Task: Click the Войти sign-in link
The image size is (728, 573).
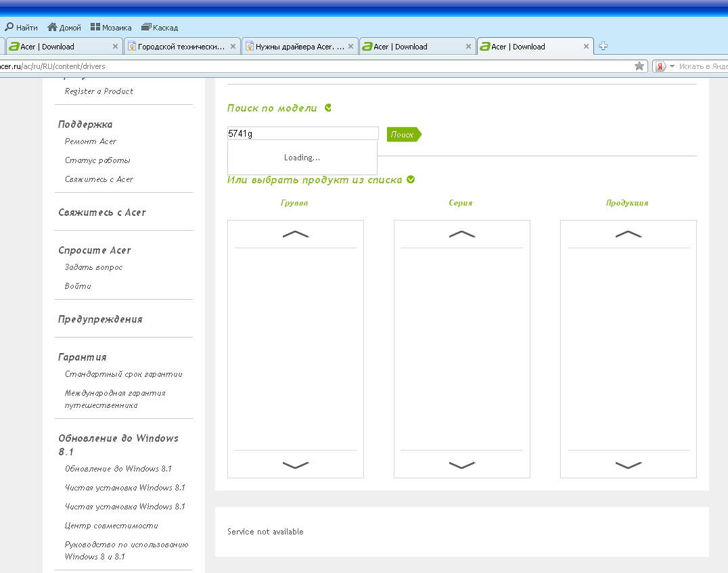Action: tap(78, 286)
